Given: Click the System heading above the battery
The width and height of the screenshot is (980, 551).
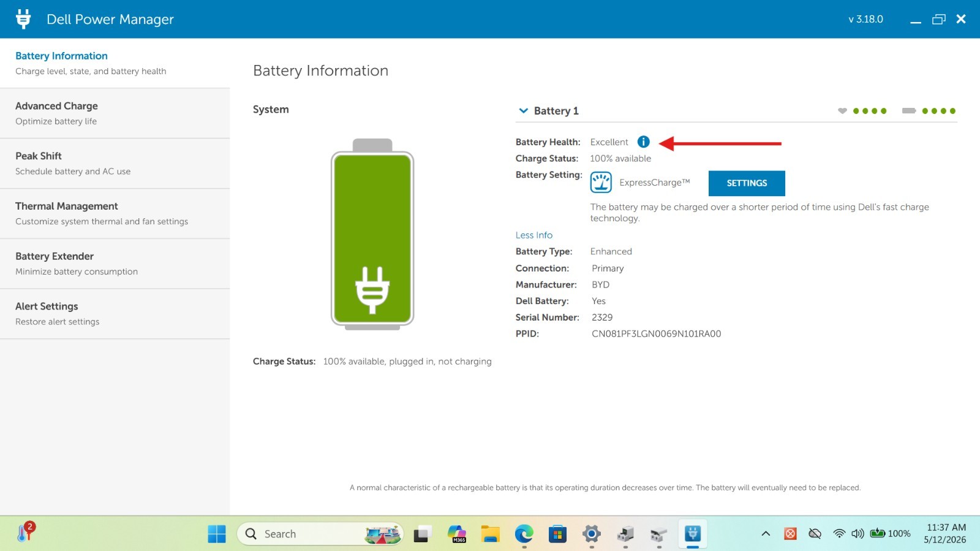Looking at the screenshot, I should pos(271,110).
